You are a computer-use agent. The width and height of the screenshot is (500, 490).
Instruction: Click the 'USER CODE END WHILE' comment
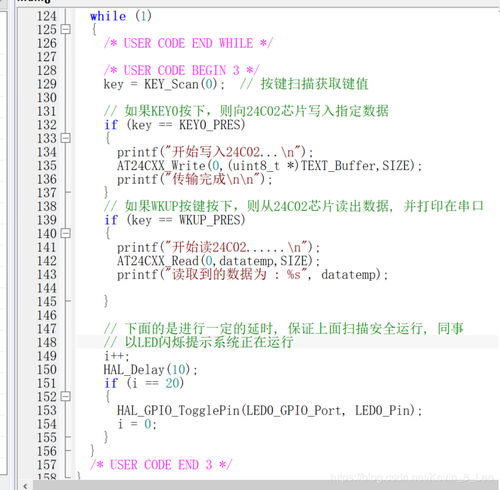(x=188, y=43)
